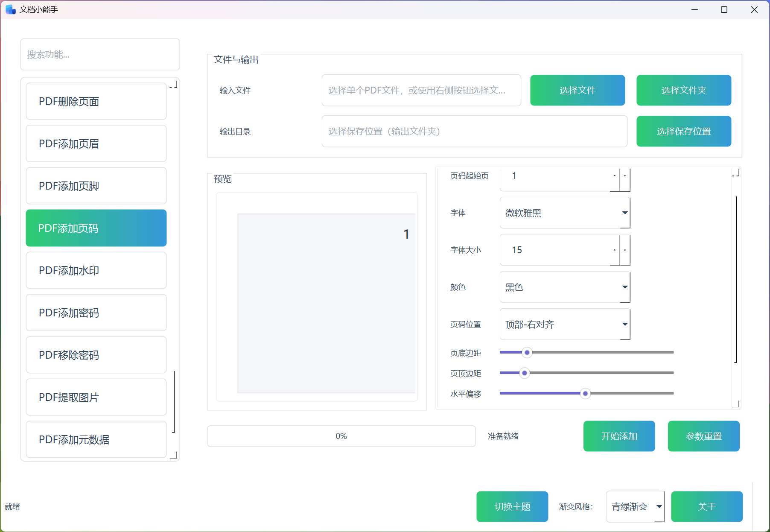Open the 字体 font dropdown

pos(624,213)
